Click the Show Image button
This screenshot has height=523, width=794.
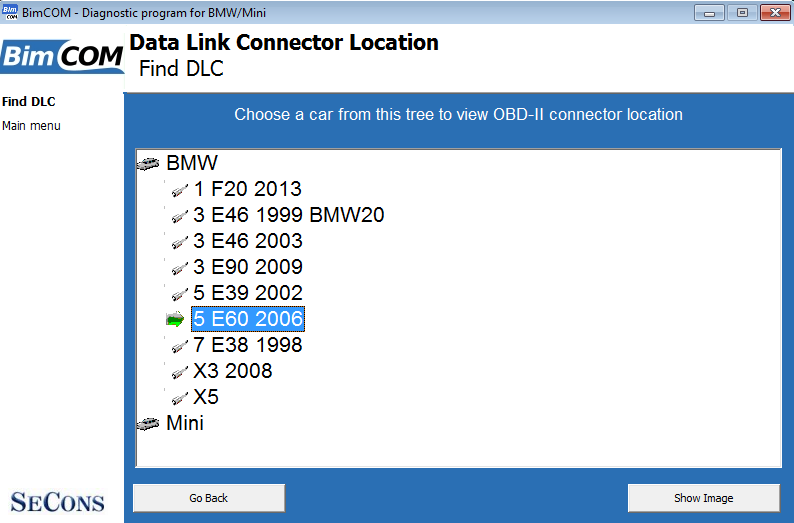704,498
